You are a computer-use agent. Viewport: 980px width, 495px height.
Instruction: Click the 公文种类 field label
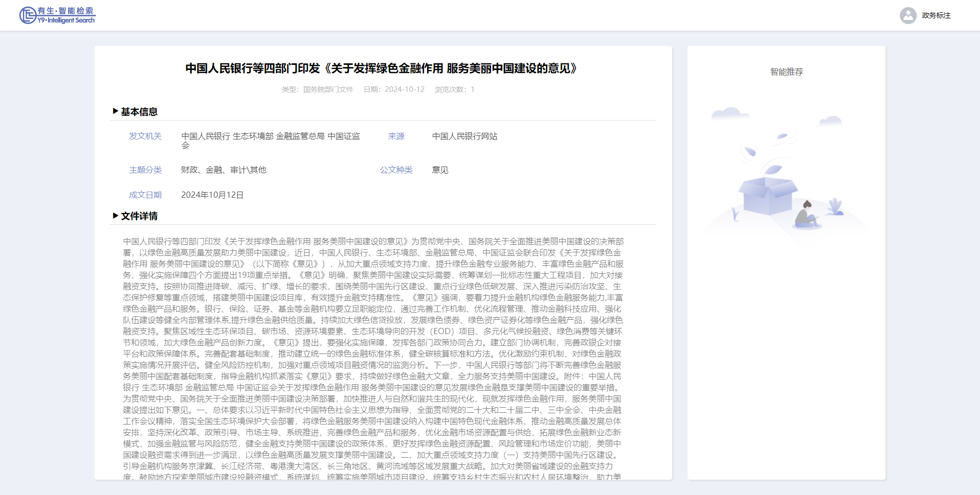[x=396, y=170]
